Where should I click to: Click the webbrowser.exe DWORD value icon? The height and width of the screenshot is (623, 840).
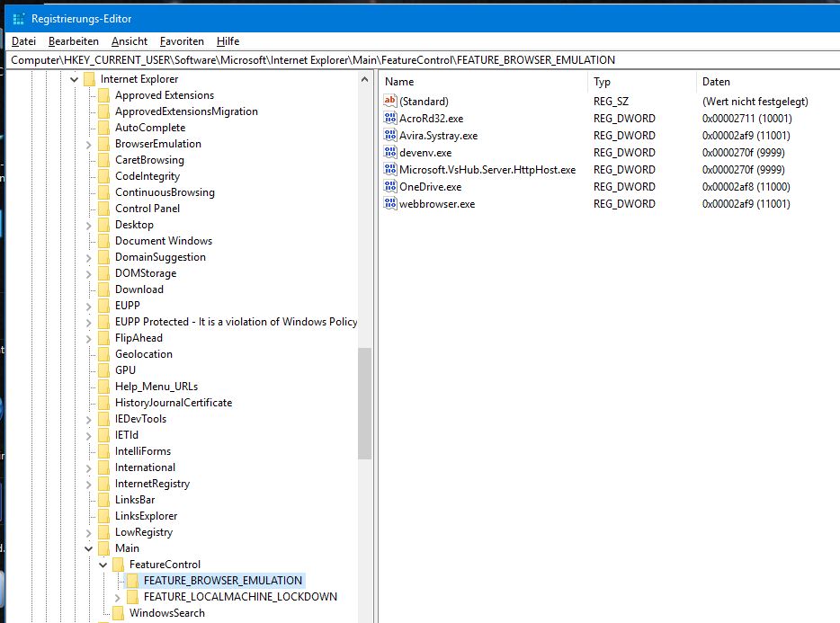(x=390, y=203)
